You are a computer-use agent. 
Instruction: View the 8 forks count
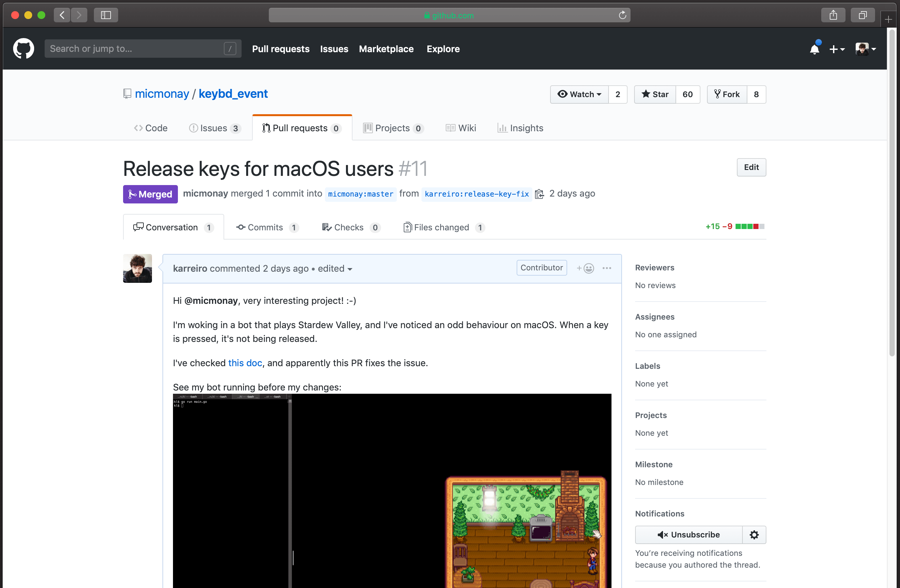coord(756,94)
